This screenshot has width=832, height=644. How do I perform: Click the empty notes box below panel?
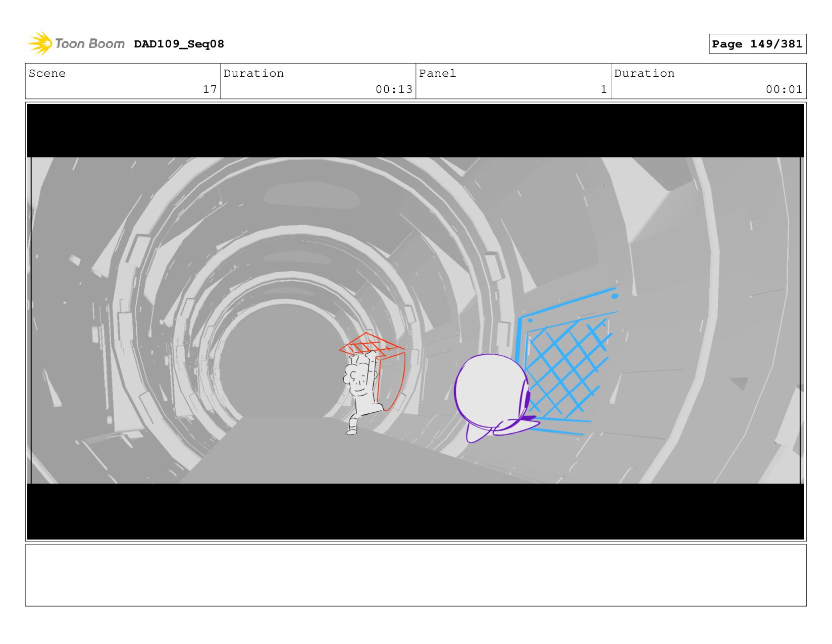coord(415,575)
